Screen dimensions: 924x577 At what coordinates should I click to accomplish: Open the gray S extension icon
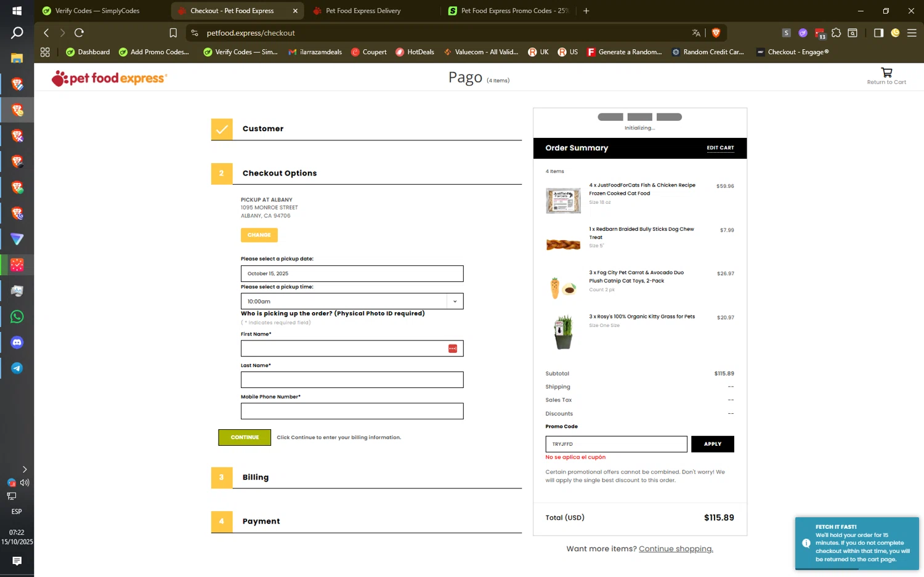[787, 33]
